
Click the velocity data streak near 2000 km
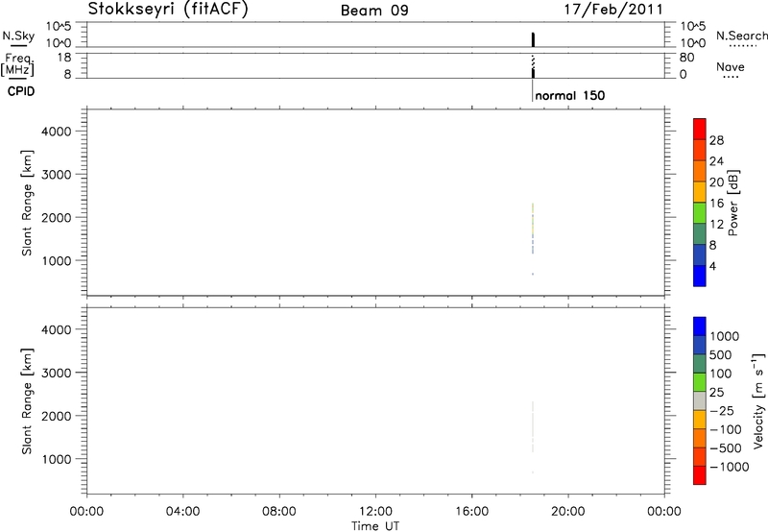coord(533,426)
